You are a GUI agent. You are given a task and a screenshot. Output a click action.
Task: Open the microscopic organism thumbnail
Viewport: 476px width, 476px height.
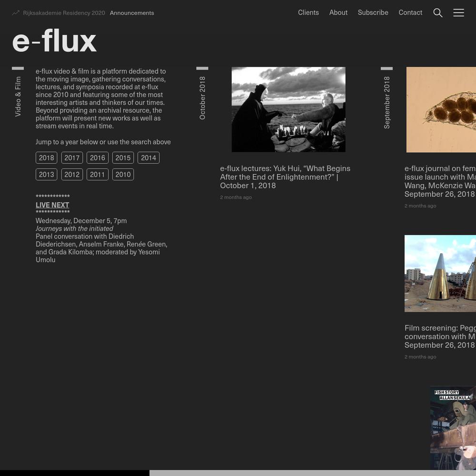(x=441, y=109)
